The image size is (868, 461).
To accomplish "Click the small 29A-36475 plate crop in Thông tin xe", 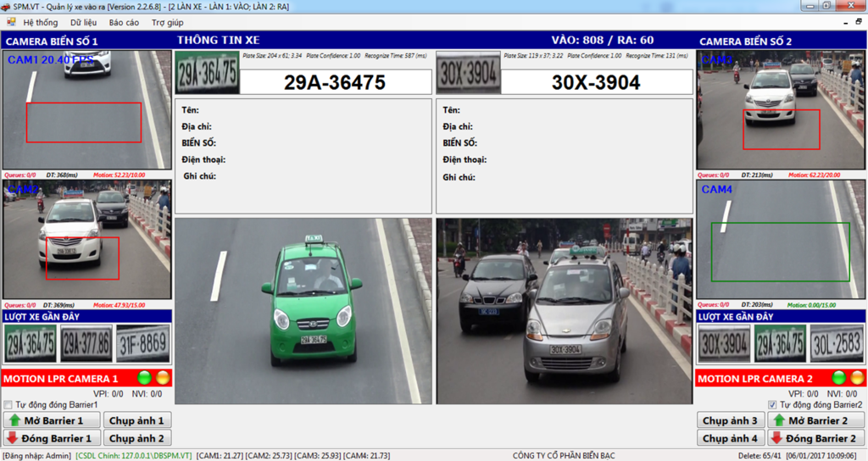I will [207, 74].
